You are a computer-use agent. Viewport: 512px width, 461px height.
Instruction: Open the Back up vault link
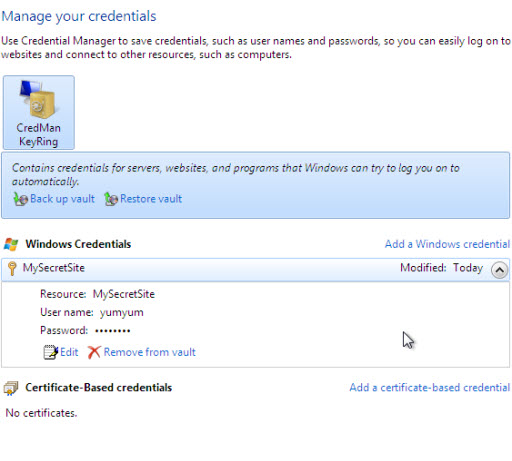[62, 199]
